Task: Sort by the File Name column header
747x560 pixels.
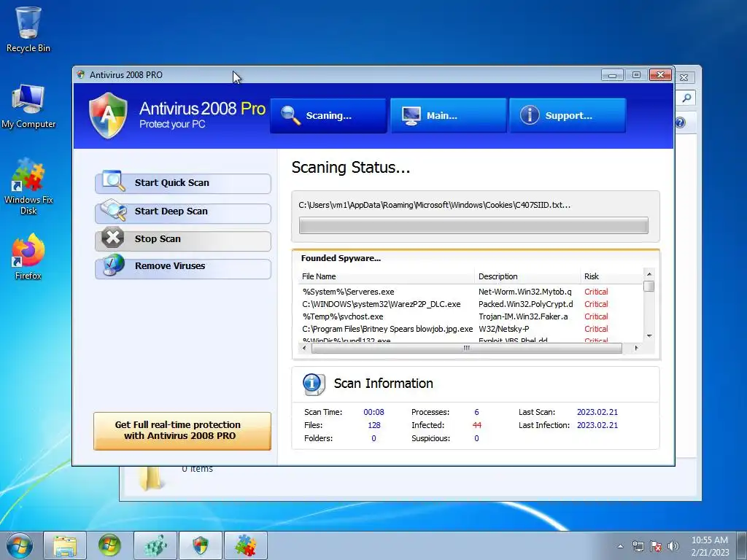Action: tap(387, 276)
